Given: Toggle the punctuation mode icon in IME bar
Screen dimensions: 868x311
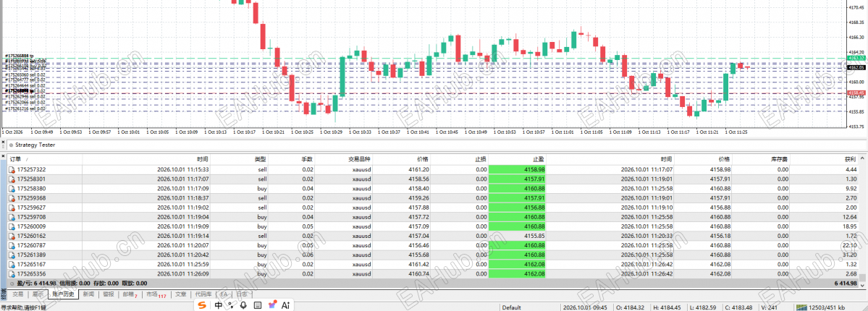Looking at the screenshot, I should click(x=232, y=305).
